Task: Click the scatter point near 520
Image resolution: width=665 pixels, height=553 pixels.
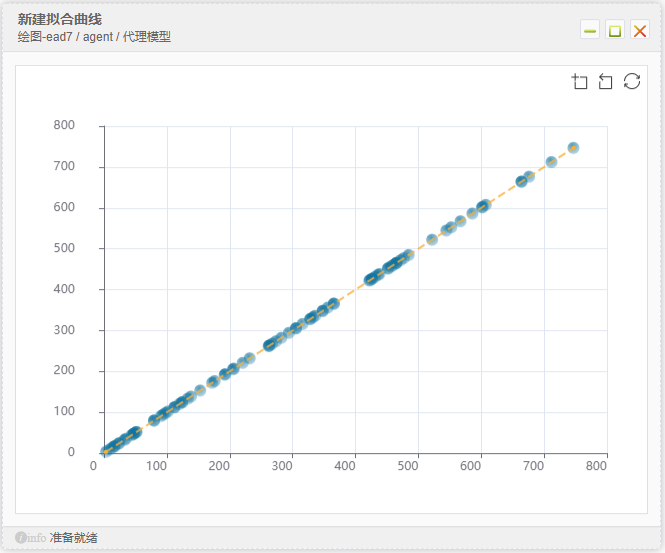Action: pyautogui.click(x=432, y=240)
